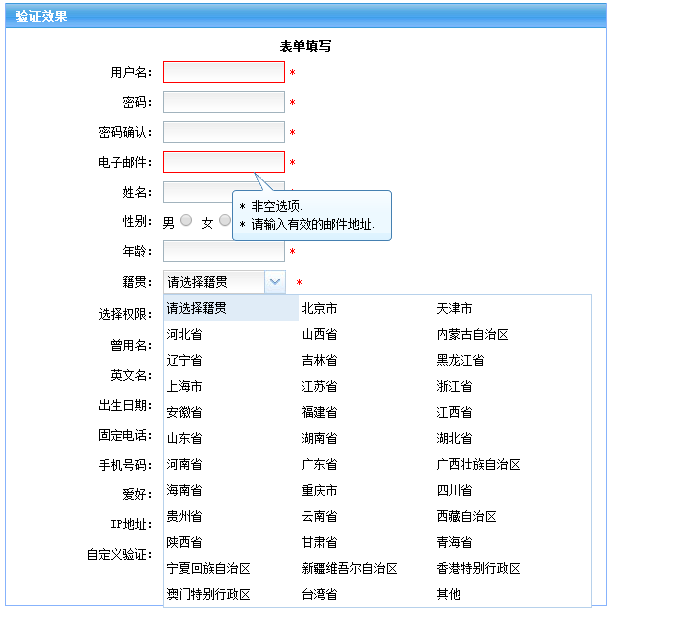The image size is (675, 635).
Task: Select 北京市 from the list
Action: coord(319,308)
